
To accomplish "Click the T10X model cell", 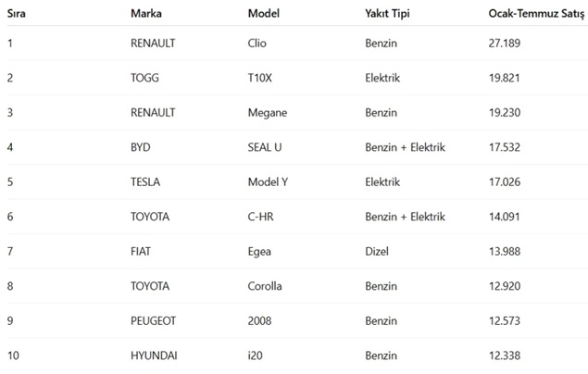I will (x=259, y=78).
